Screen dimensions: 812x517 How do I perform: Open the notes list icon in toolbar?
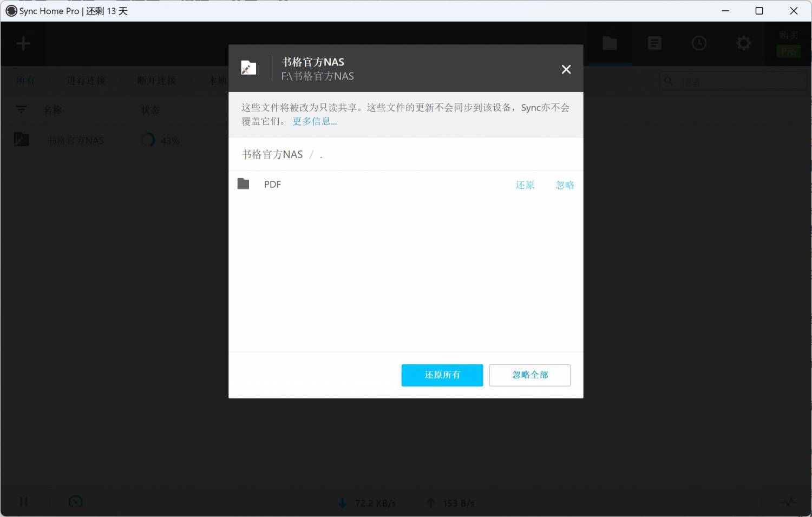tap(654, 43)
